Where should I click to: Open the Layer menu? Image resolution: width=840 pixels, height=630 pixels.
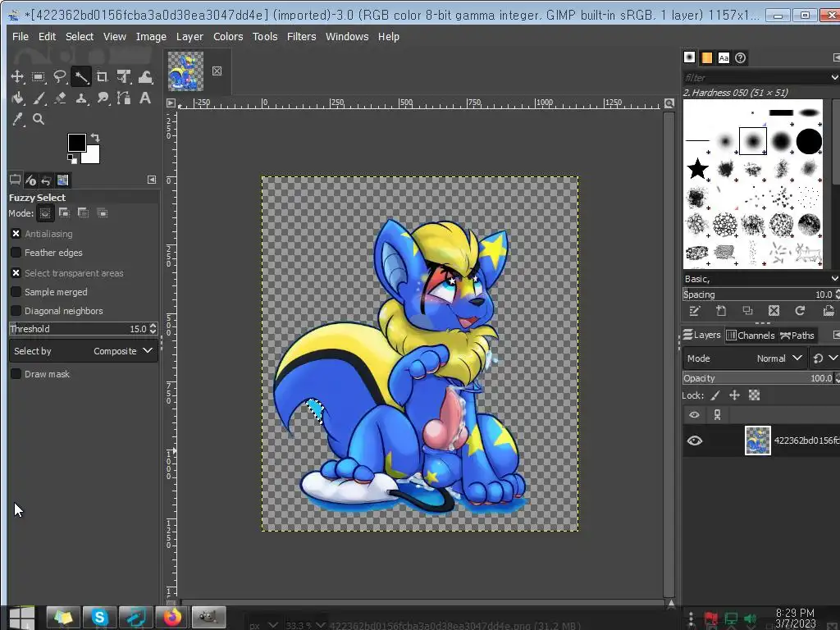point(189,36)
